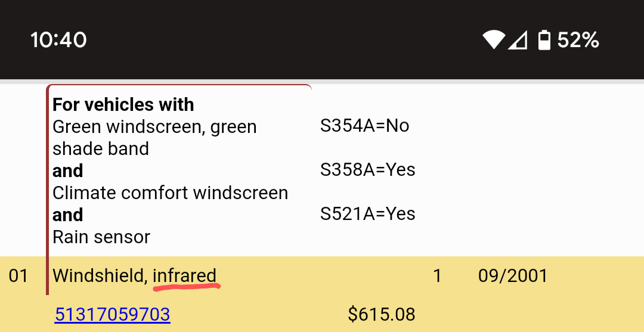Click Green windscreen, green shade band text

point(154,138)
